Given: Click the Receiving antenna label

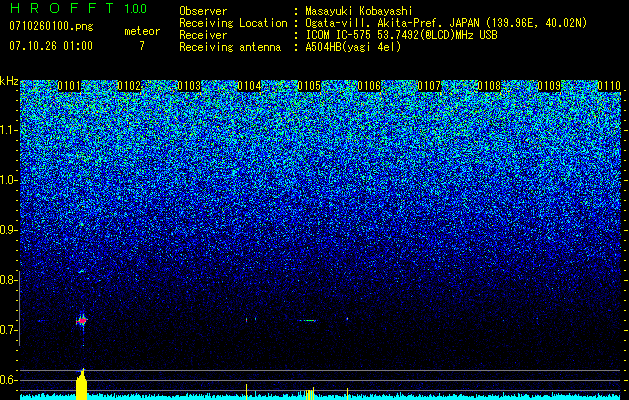Looking at the screenshot, I should point(230,47).
